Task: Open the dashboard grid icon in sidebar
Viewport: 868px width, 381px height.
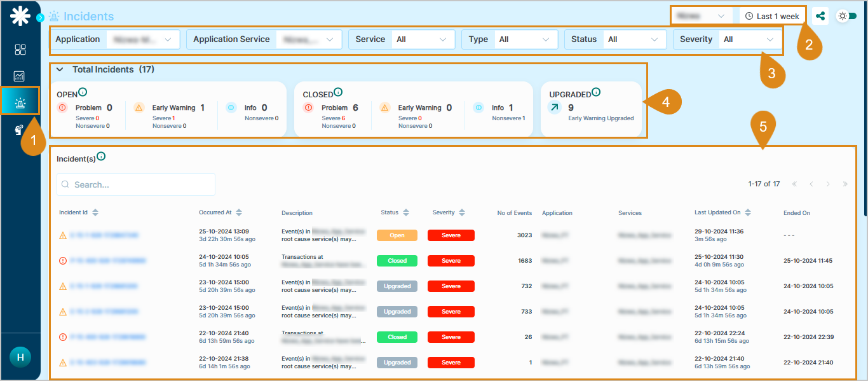Action: [x=20, y=50]
